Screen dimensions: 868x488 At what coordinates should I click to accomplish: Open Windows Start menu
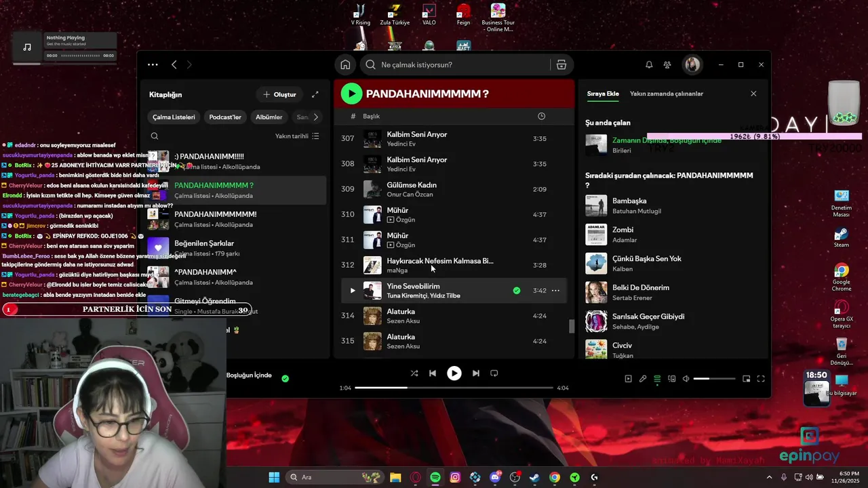pos(274,477)
